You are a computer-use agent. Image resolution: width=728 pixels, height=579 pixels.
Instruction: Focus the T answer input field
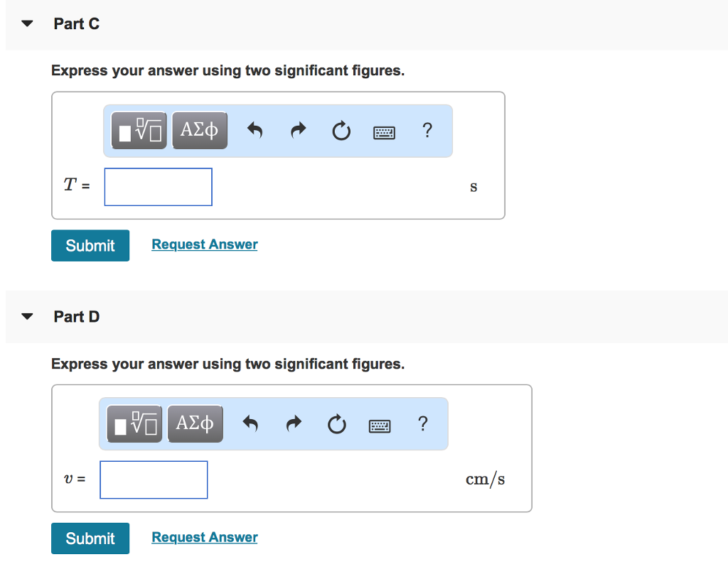click(x=159, y=187)
